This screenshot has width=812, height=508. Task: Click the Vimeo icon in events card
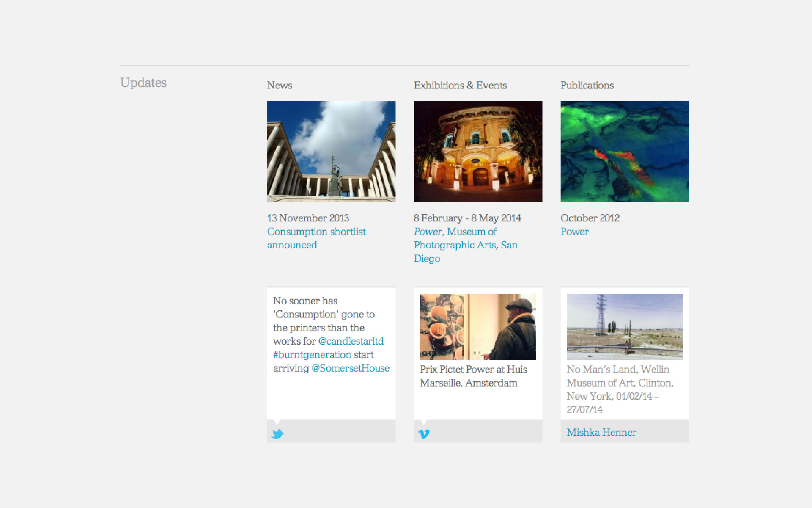coord(425,433)
